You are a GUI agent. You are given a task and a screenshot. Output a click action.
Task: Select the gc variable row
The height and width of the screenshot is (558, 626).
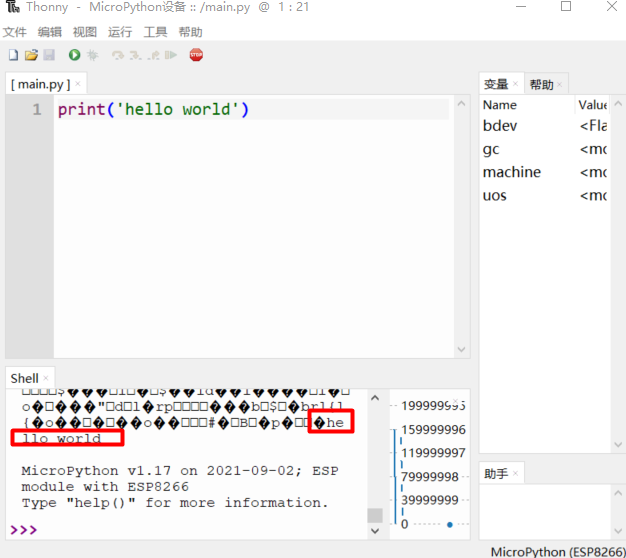pyautogui.click(x=545, y=149)
